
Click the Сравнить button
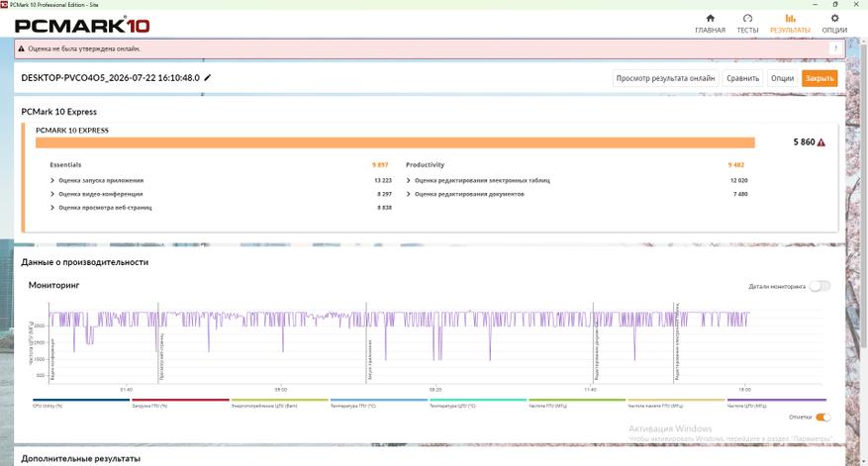pos(743,78)
